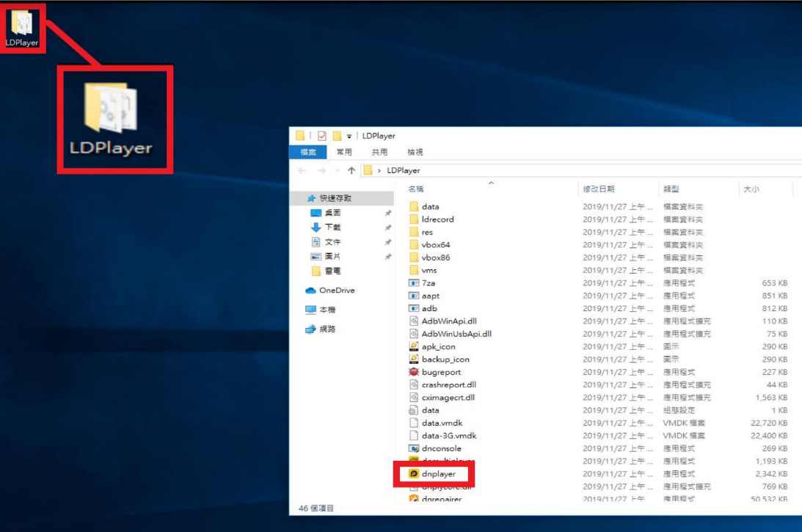
Task: Click the New Folder icon in the quick access toolbar
Action: 337,136
